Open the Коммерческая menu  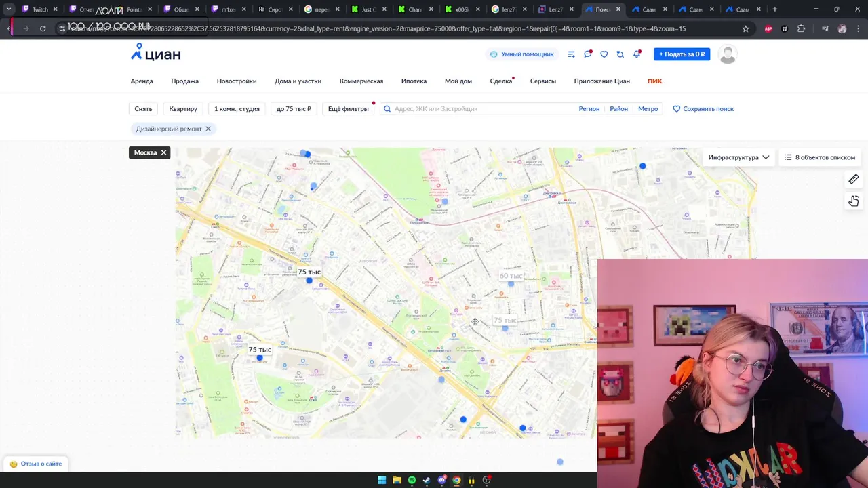[x=361, y=81]
